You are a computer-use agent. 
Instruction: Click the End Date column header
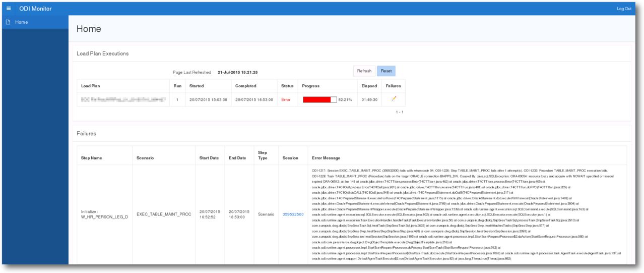pos(237,158)
